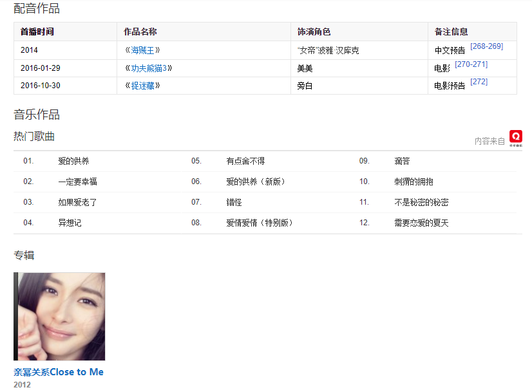This screenshot has height=392, width=532.
Task: Select the song 爱情爱情（特别版）
Action: coord(260,223)
